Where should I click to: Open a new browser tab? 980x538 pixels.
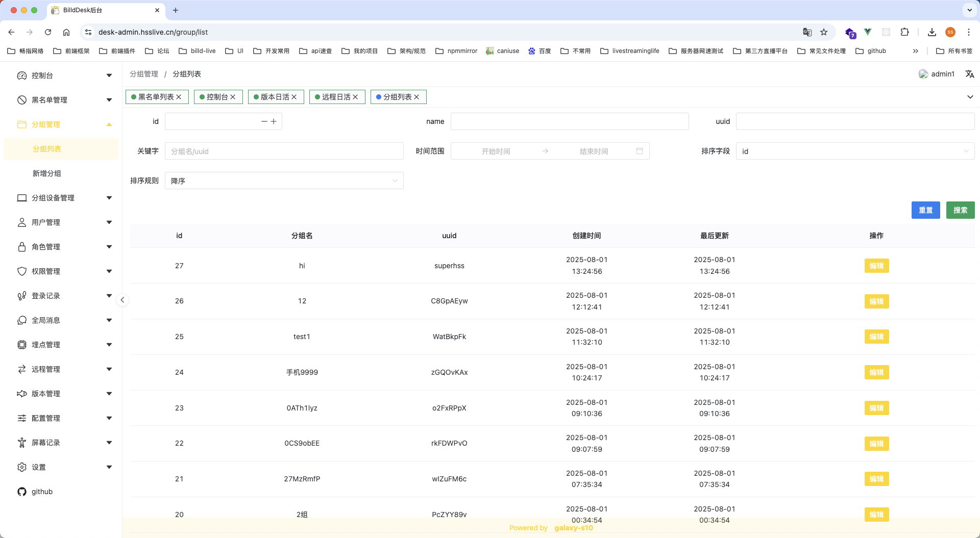pos(176,10)
